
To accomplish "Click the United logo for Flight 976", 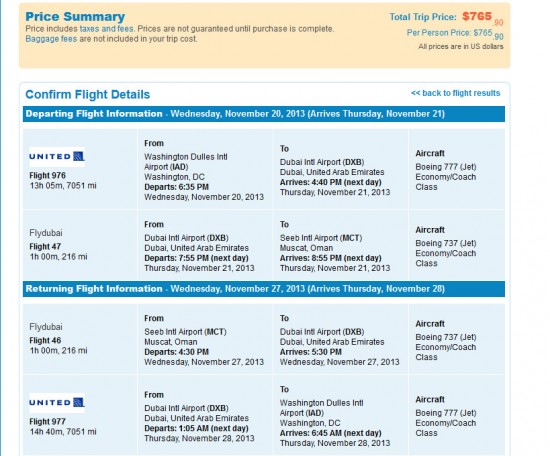I will point(57,157).
